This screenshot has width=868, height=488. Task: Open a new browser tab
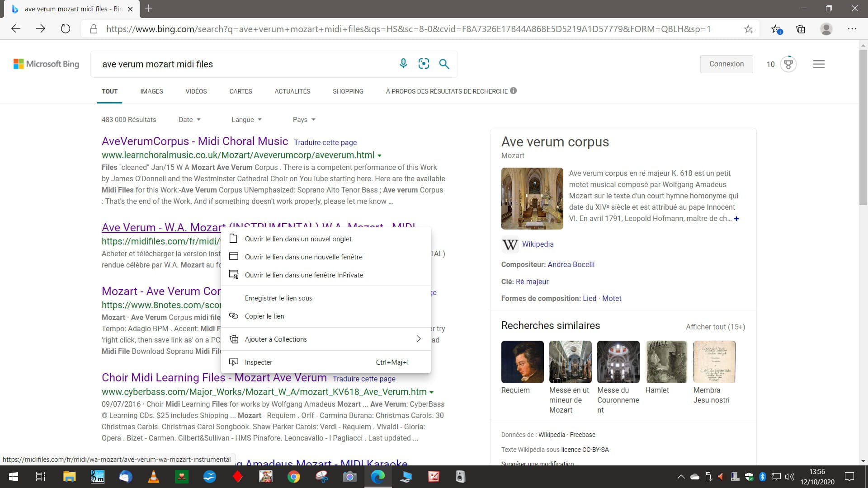[148, 9]
